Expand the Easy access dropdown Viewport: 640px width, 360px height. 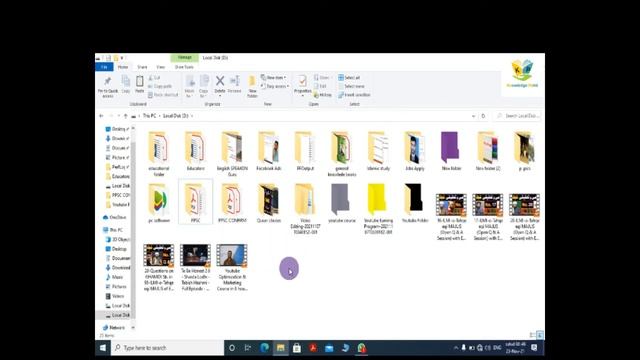click(275, 86)
